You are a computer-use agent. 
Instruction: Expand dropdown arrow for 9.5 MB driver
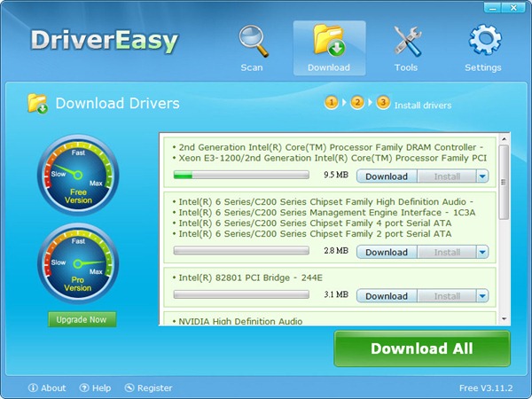482,176
